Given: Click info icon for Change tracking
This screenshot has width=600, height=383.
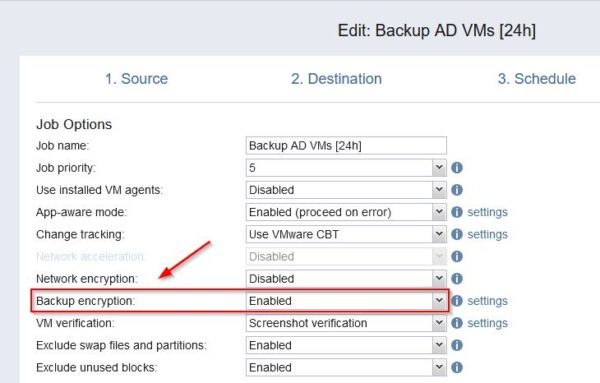Looking at the screenshot, I should (x=457, y=234).
